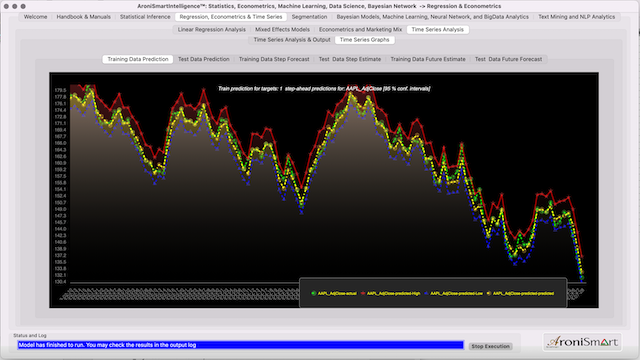The height and width of the screenshot is (360, 640).
Task: Click the 144.0 y-axis label
Action: 60,229
